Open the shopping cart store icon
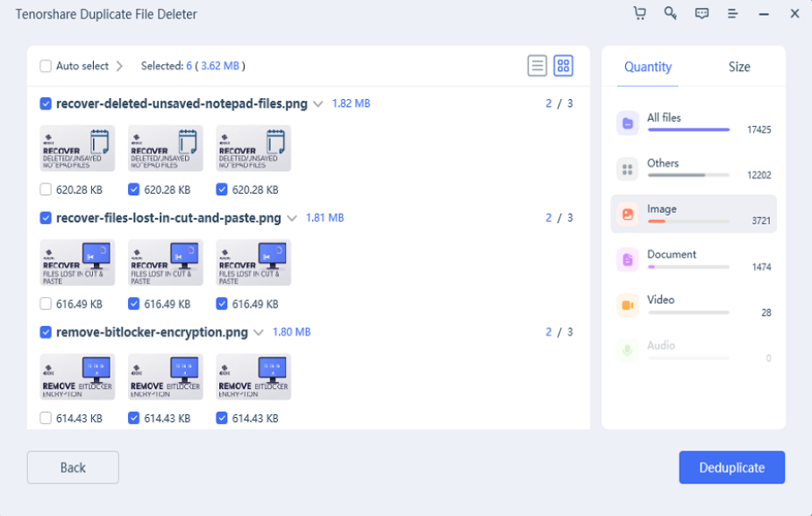 [640, 14]
